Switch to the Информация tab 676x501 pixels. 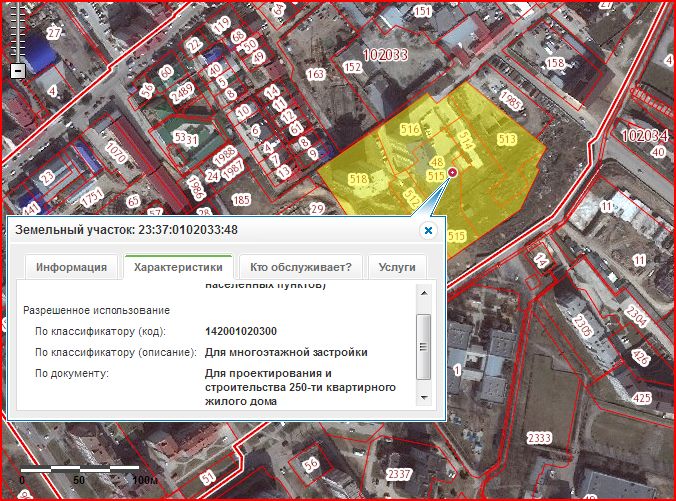click(71, 267)
